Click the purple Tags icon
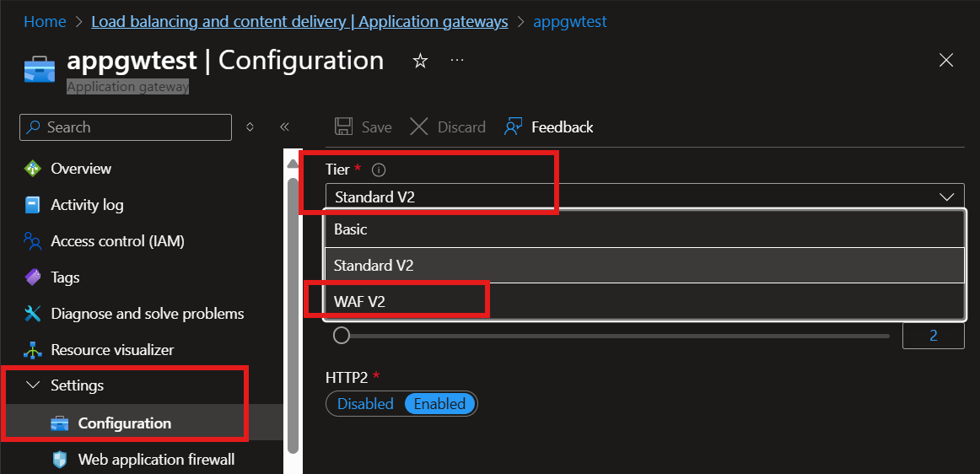 point(32,277)
